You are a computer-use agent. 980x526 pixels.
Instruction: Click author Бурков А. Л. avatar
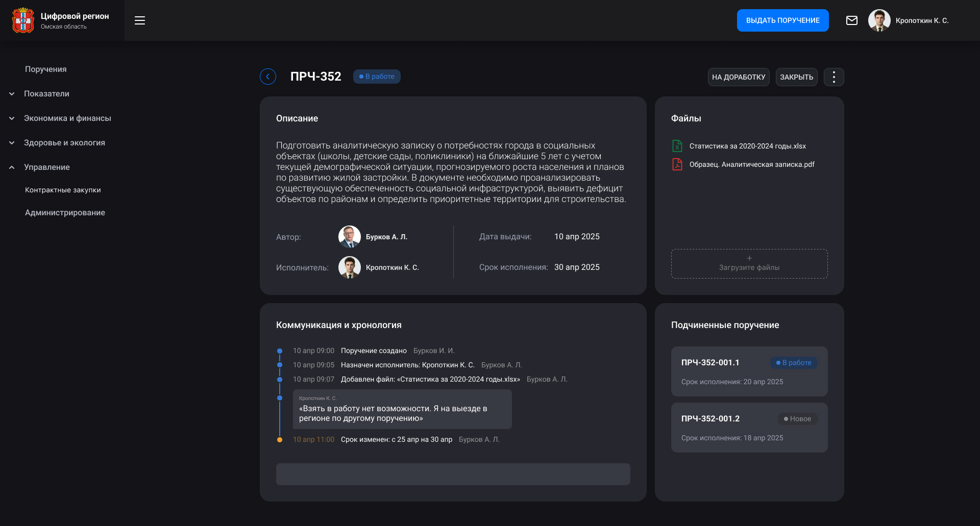point(350,237)
